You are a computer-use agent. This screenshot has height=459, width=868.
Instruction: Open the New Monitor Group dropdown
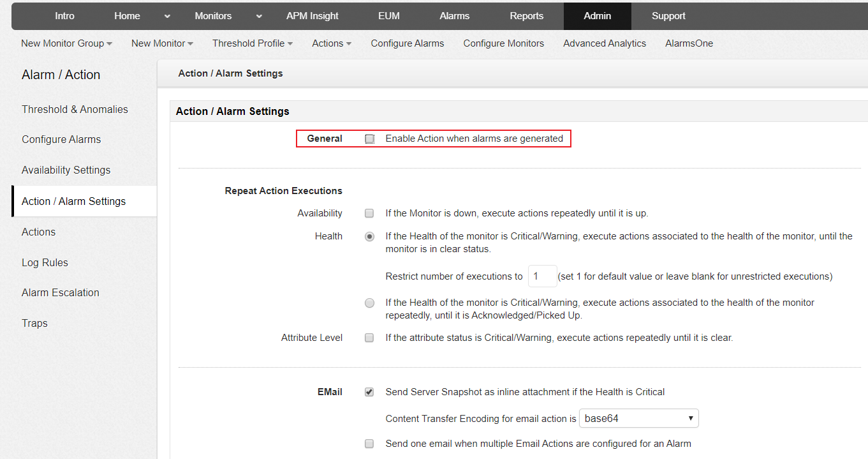(x=66, y=43)
